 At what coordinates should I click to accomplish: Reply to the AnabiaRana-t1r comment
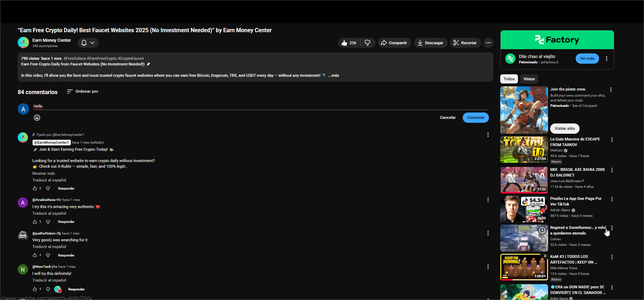(66, 222)
